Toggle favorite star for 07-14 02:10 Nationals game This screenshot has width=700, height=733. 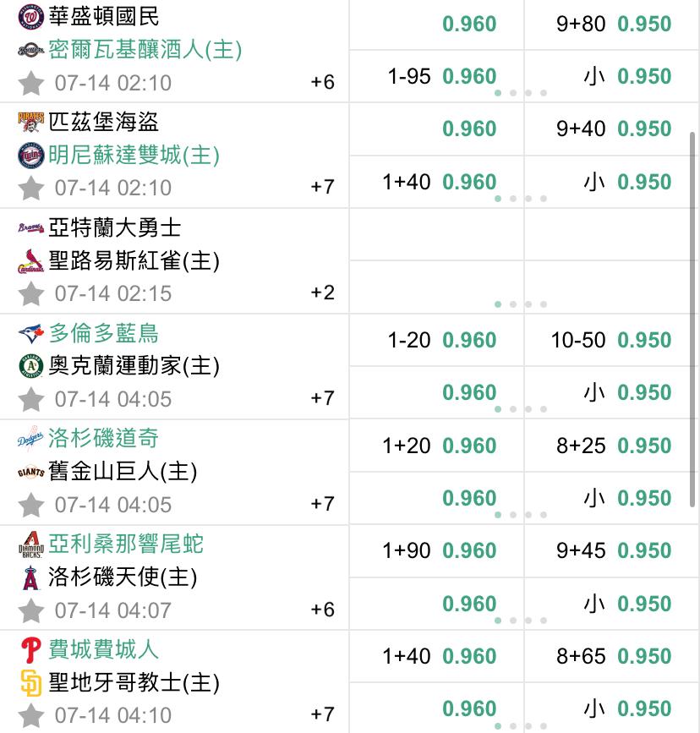pos(31,83)
